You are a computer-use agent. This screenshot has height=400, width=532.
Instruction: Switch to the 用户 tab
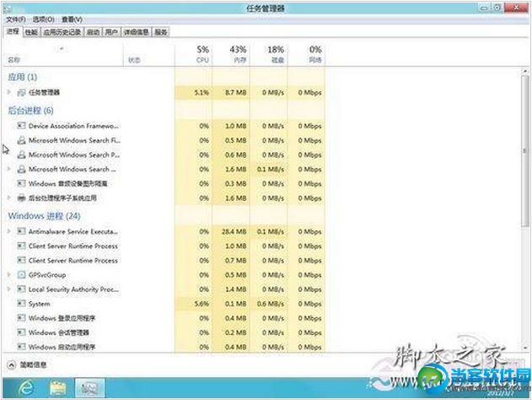(x=111, y=32)
